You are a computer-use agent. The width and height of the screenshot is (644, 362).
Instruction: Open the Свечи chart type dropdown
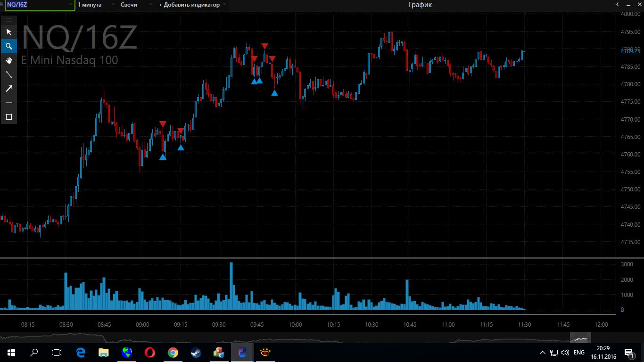150,5
